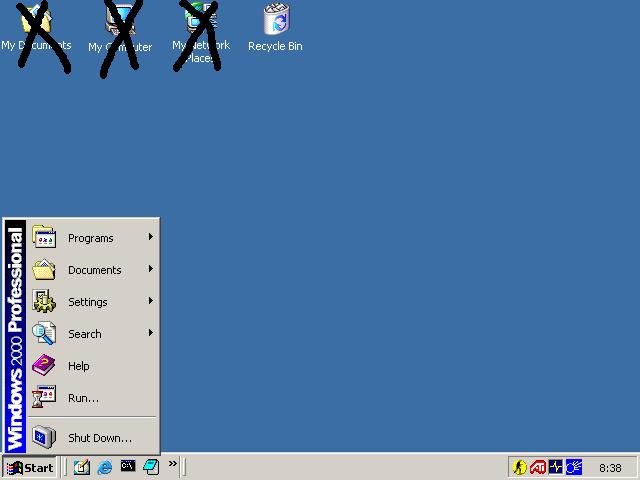Choose Shut Down... in the Start menu
Viewport: 640px width, 480px height.
93,438
